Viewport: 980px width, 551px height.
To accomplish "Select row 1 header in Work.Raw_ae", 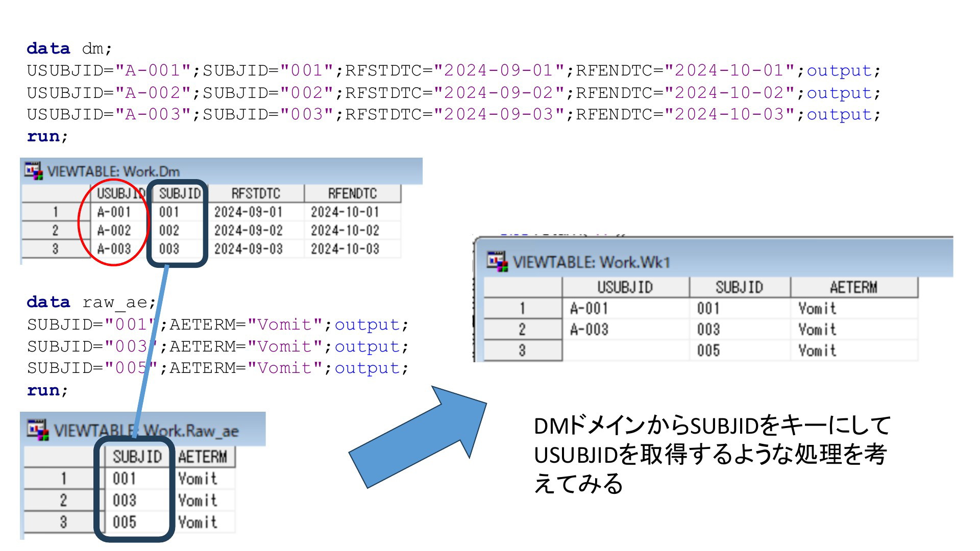I will tap(64, 479).
